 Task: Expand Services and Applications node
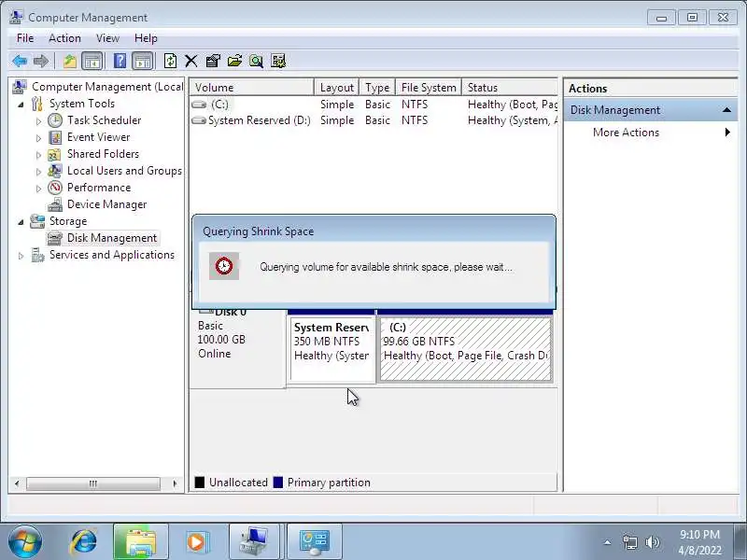tap(21, 256)
